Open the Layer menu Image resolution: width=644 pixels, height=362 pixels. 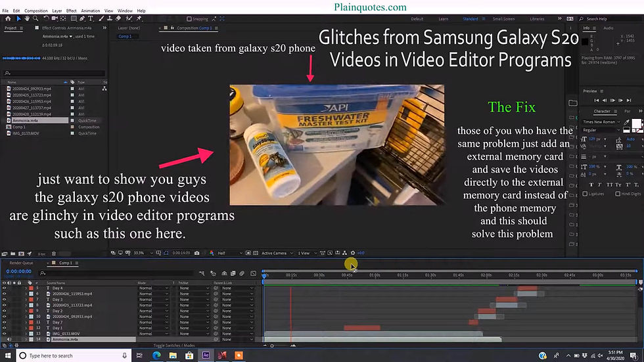(57, 11)
